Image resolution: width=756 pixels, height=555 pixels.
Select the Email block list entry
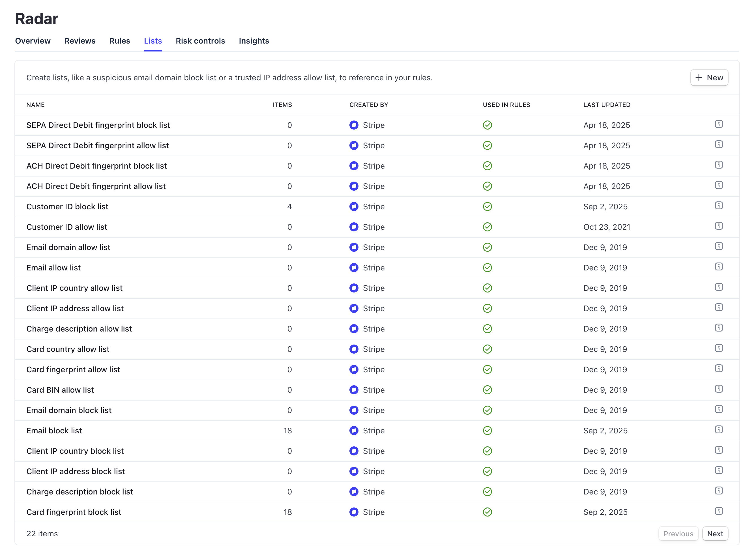[x=54, y=431]
